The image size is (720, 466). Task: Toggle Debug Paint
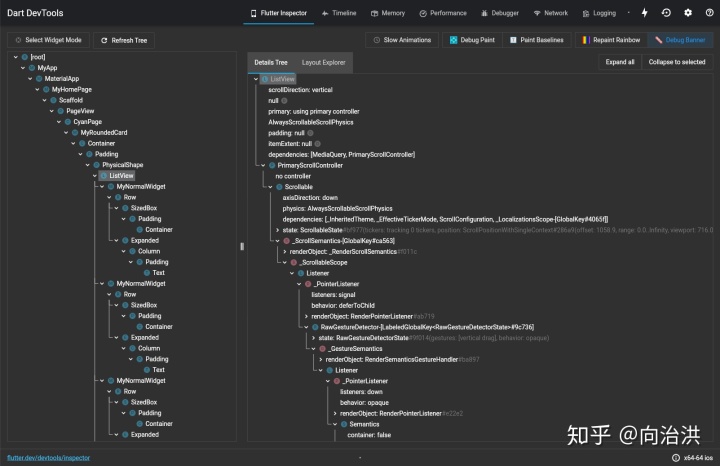472,40
